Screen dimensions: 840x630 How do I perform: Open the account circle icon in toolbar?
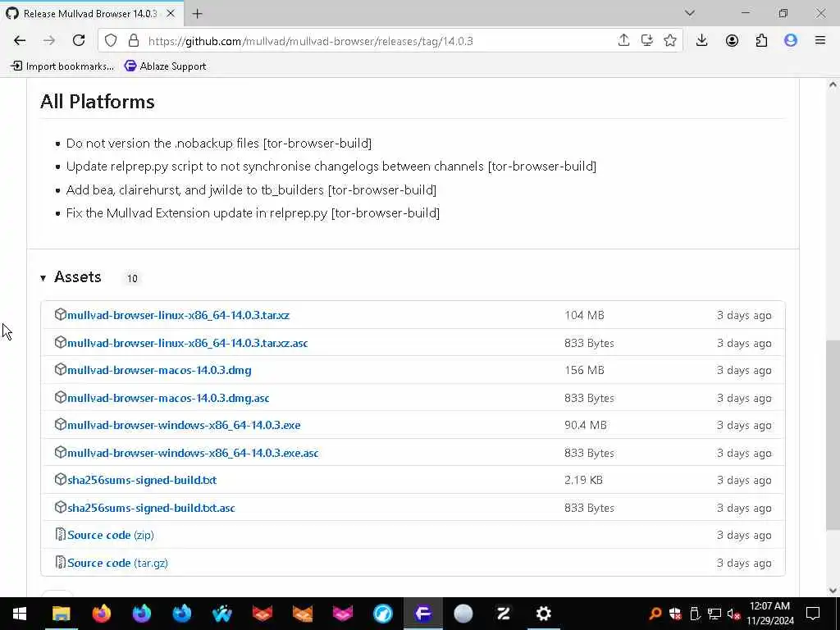click(x=732, y=41)
